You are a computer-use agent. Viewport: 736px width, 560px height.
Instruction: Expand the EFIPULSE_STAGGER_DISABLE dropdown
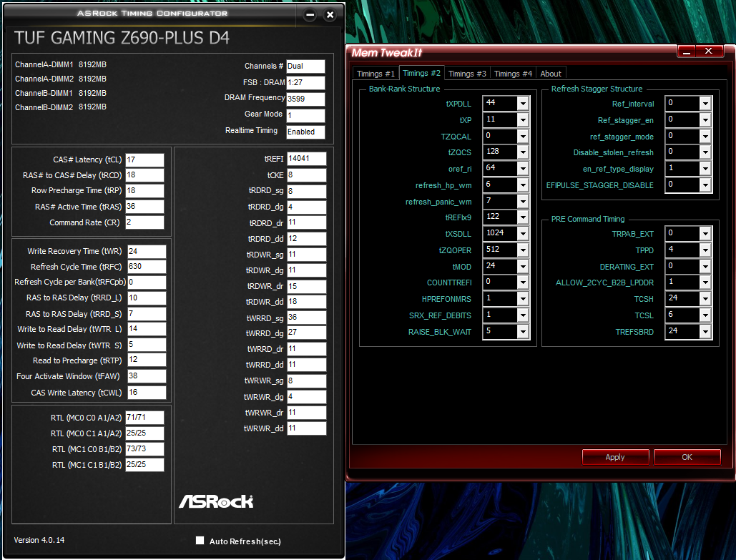pos(705,185)
